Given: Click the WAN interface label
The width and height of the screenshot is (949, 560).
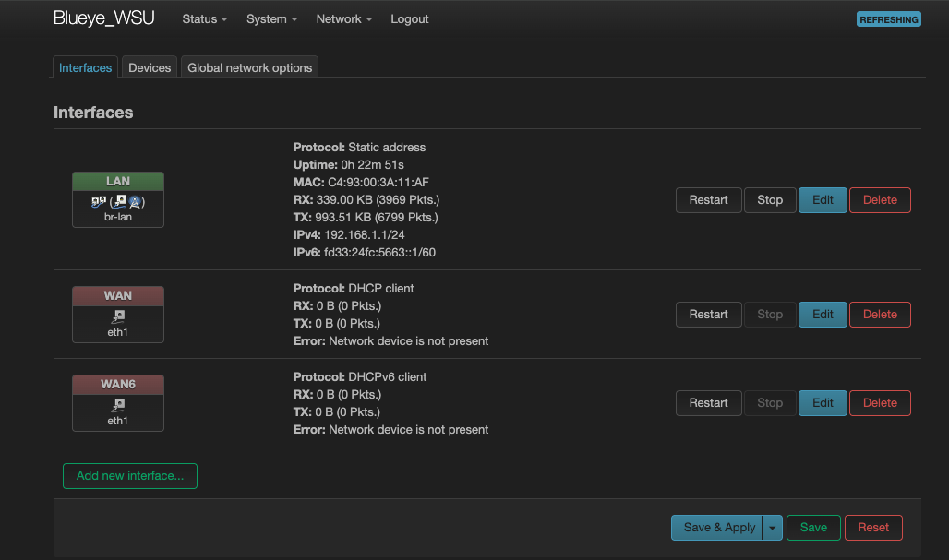Looking at the screenshot, I should click(x=118, y=296).
